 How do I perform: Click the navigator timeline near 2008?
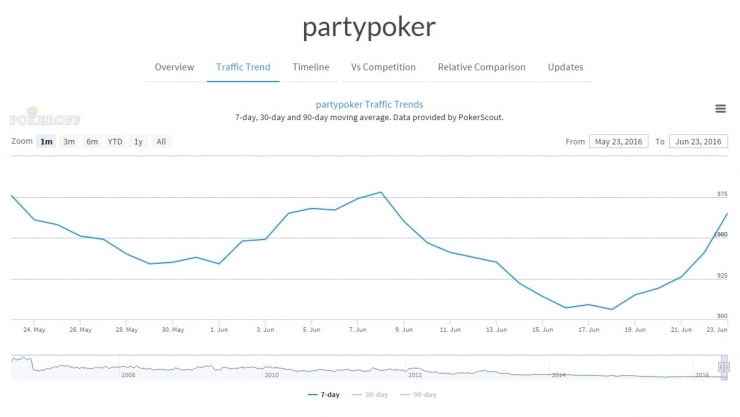point(128,375)
